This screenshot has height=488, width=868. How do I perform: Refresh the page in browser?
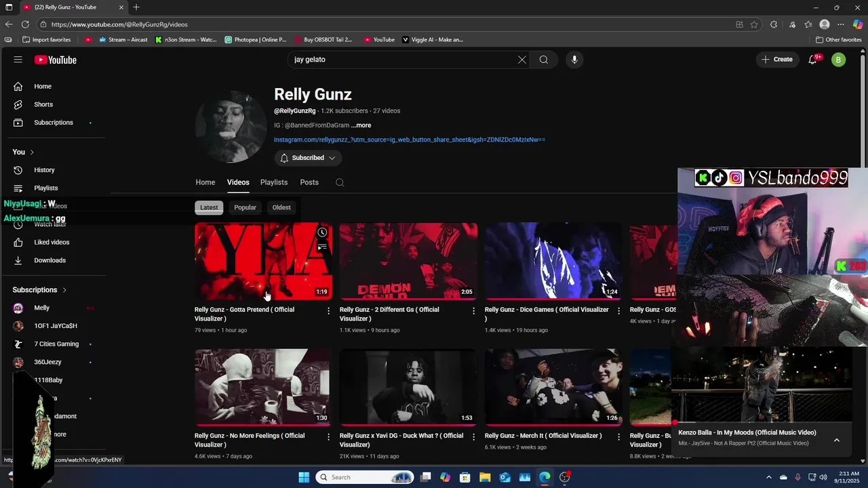tap(25, 24)
